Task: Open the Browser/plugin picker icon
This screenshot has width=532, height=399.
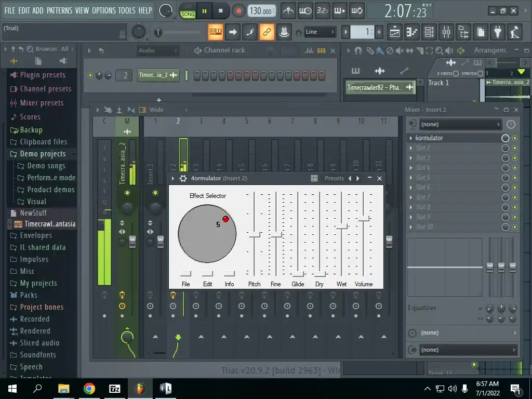Action: tap(463, 32)
